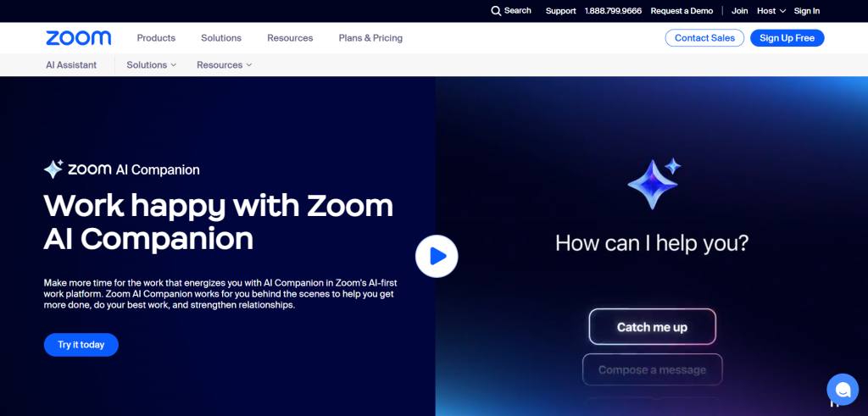Open the Products menu
The width and height of the screenshot is (868, 416).
(156, 38)
